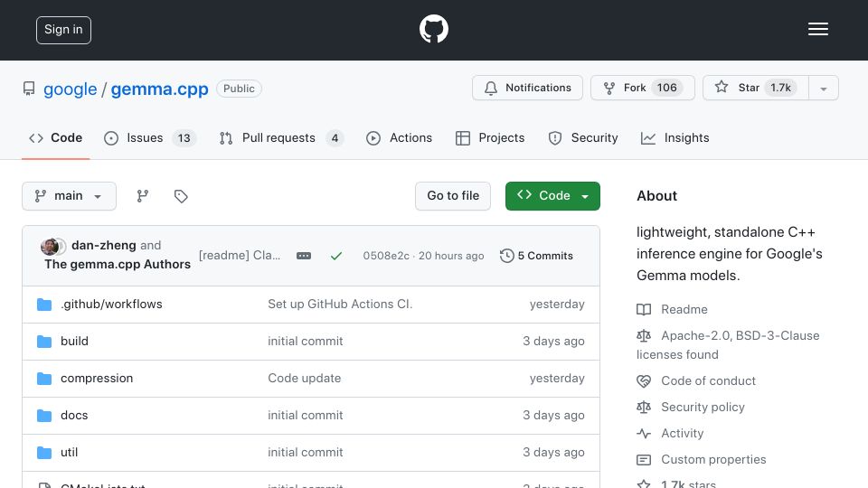Screen dimensions: 868x488
Task: Open the .github/workflows folder
Action: (111, 305)
